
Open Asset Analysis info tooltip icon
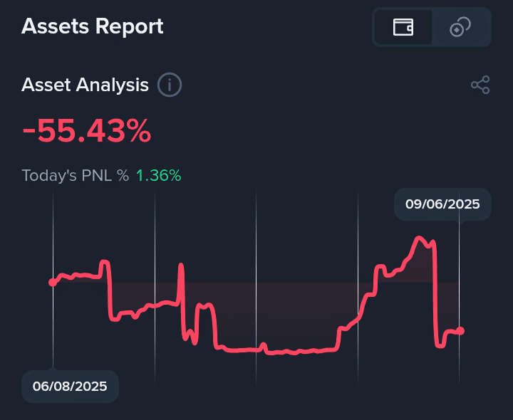pos(169,85)
